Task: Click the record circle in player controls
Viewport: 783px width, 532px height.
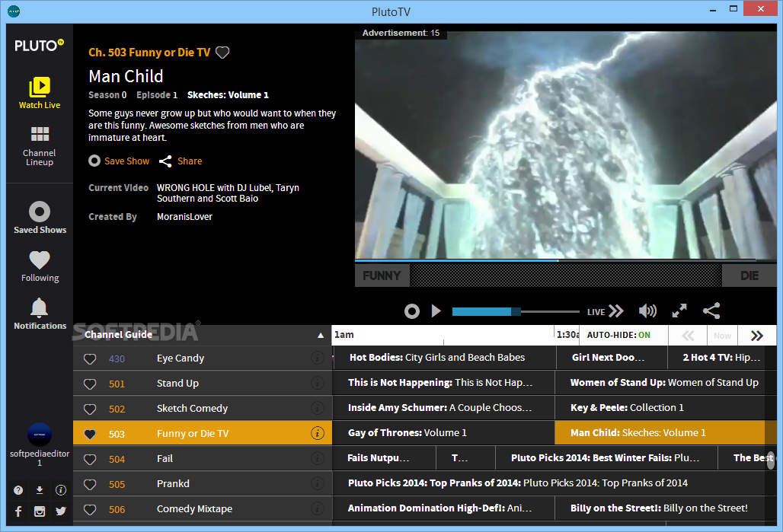Action: (x=412, y=311)
